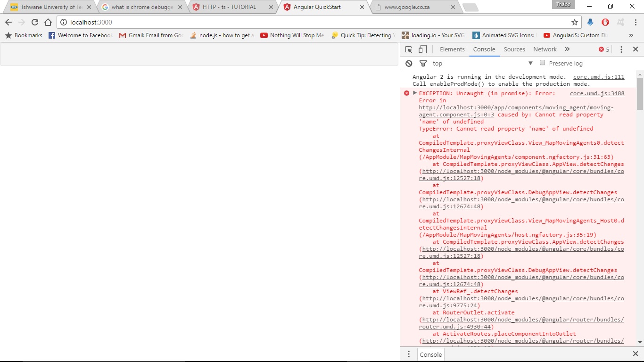The width and height of the screenshot is (644, 362).
Task: Open the core.umd.js:3488 source link
Action: 596,93
